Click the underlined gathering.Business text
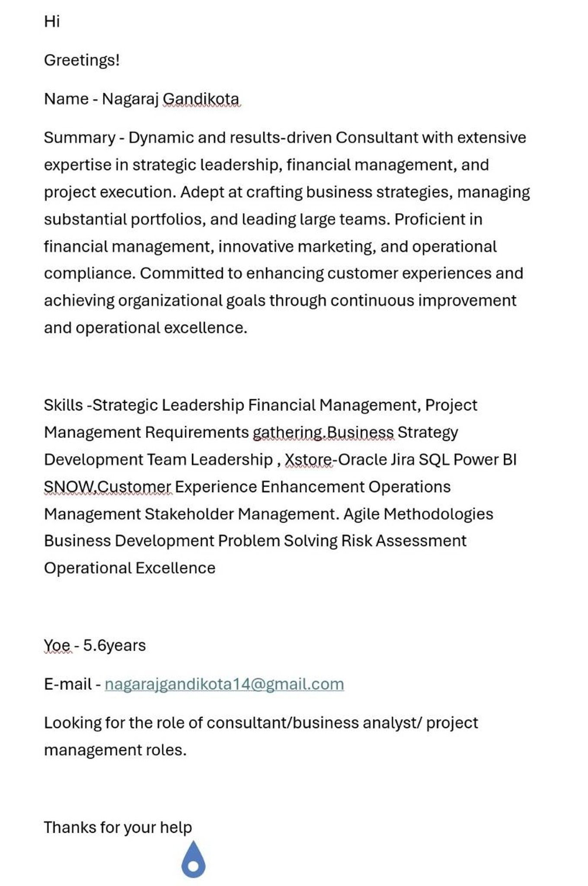 pos(323,433)
